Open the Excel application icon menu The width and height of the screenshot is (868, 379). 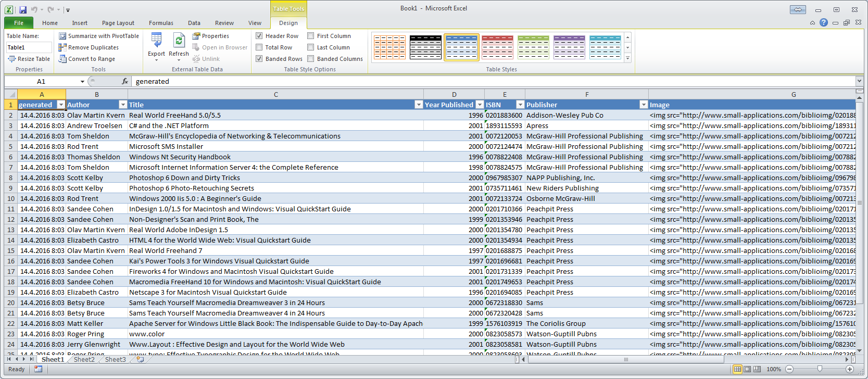(9, 9)
